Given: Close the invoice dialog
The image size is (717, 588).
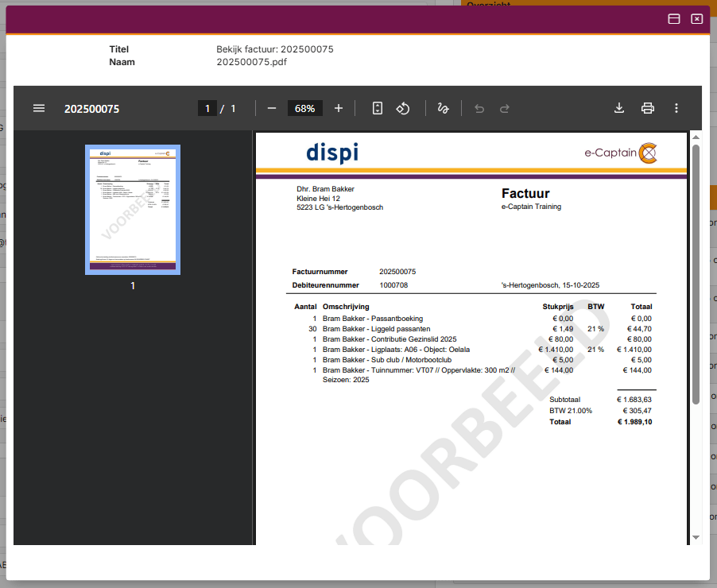Looking at the screenshot, I should [x=697, y=19].
